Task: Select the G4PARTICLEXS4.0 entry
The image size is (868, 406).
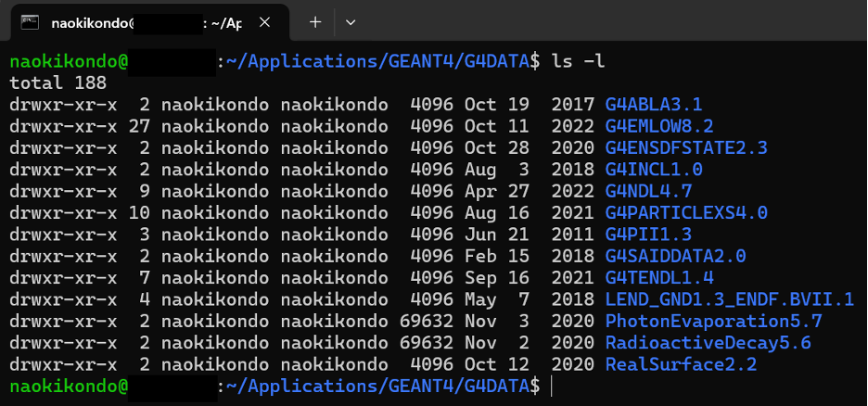Action: (686, 212)
